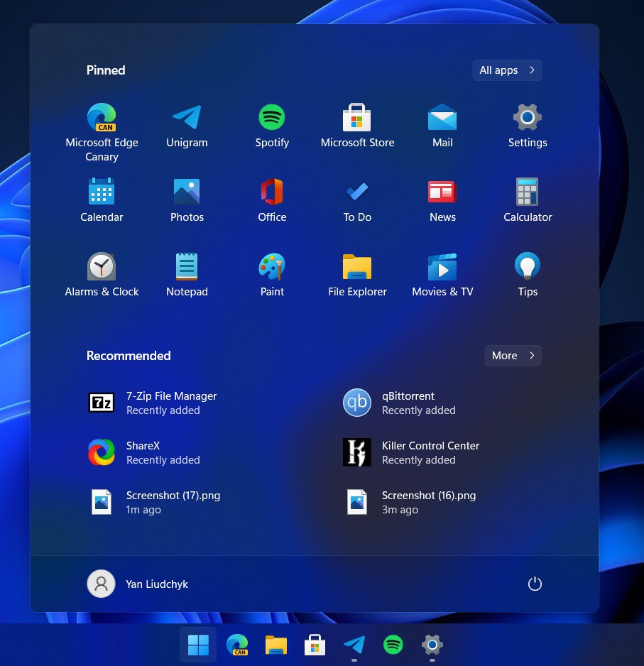Open File Explorer on the taskbar

pyautogui.click(x=276, y=645)
